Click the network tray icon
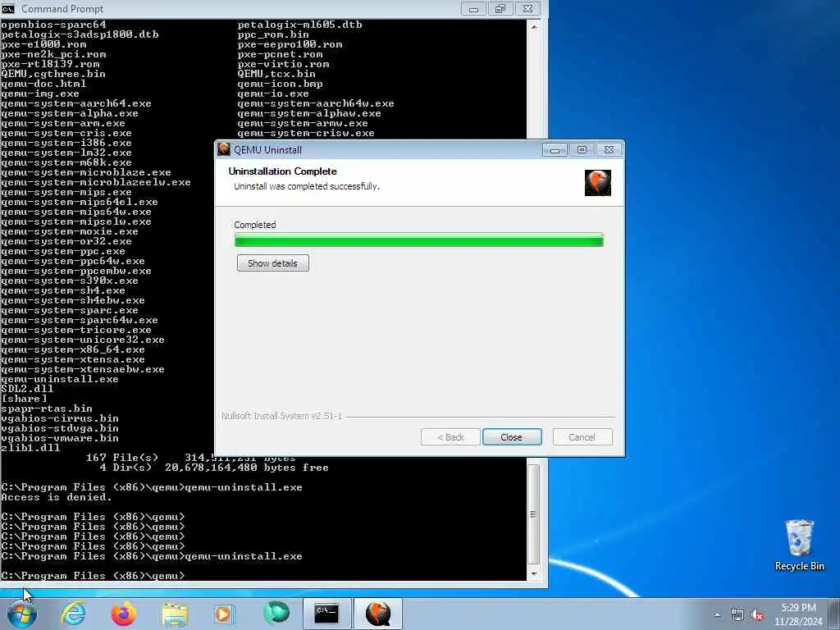 click(737, 615)
